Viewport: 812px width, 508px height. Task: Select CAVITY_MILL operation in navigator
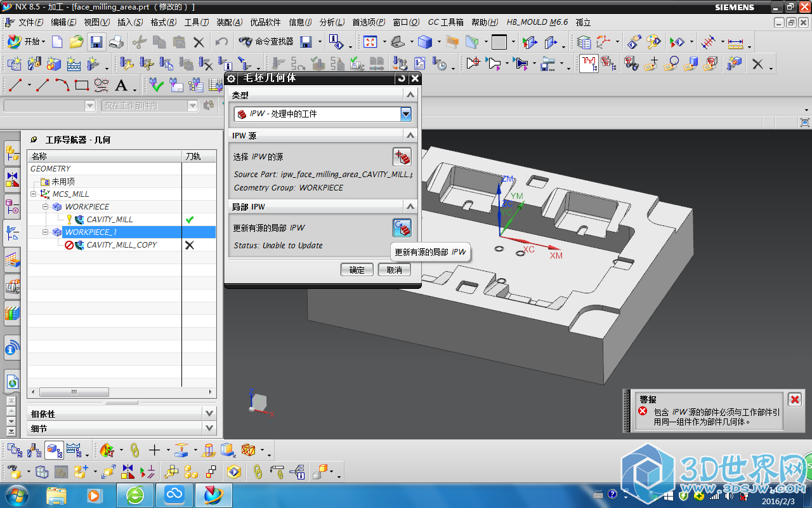pos(110,220)
